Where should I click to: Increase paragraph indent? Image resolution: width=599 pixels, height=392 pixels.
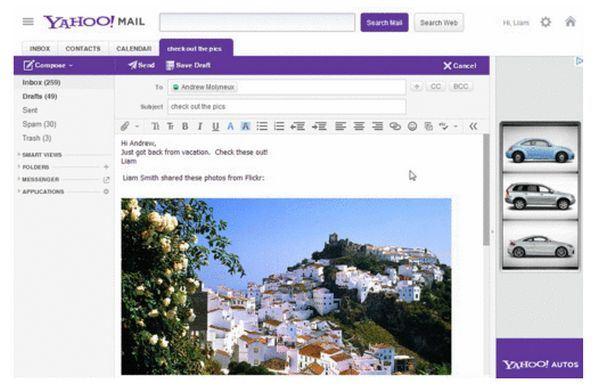tap(319, 126)
